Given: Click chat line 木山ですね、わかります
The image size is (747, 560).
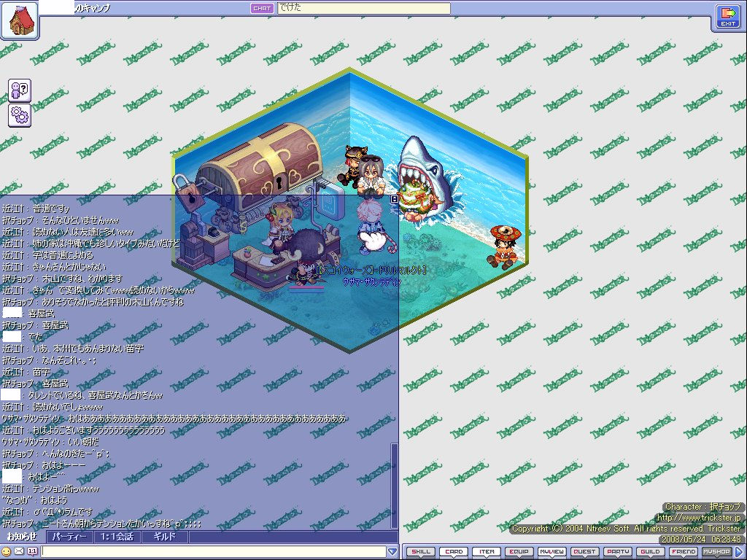Looking at the screenshot, I should coord(62,279).
